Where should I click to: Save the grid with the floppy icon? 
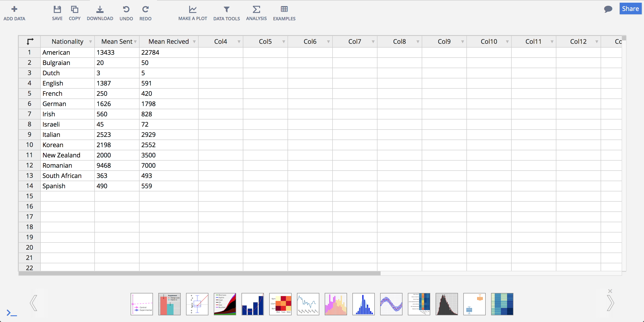pos(57,9)
